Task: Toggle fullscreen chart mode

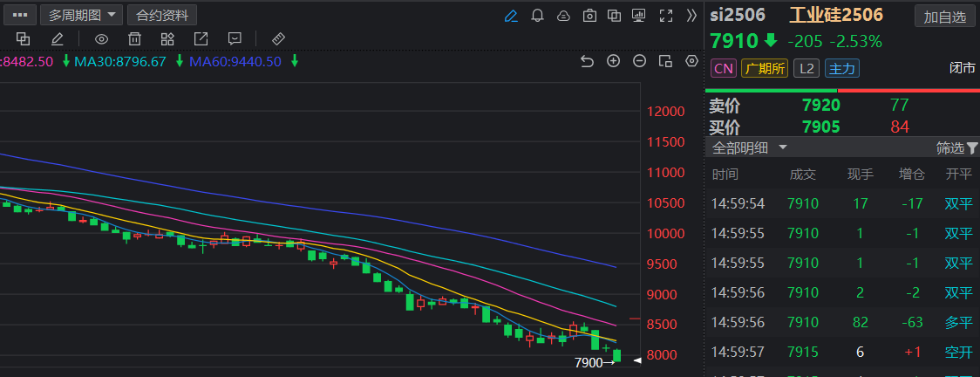Action: [666, 16]
